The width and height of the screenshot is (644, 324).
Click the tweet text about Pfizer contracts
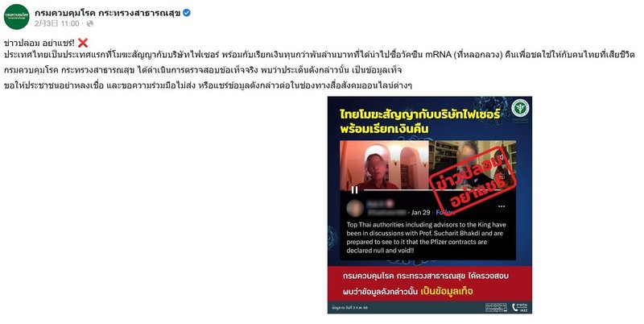(x=427, y=238)
